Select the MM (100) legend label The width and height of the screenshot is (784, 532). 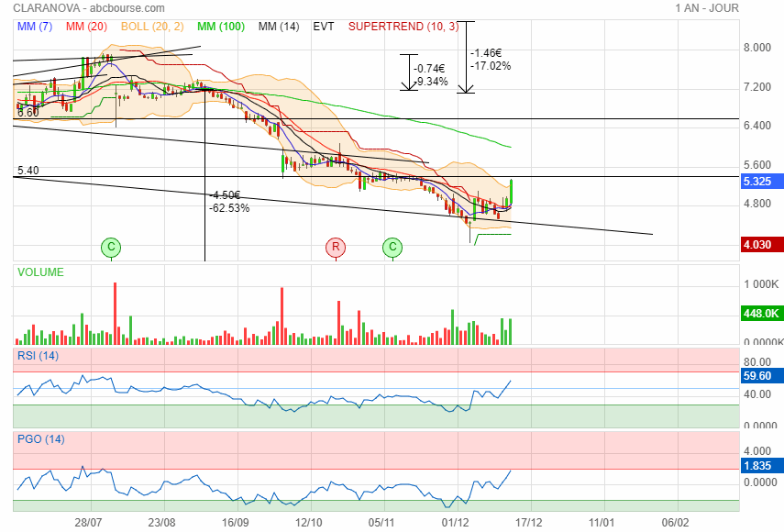click(x=221, y=27)
